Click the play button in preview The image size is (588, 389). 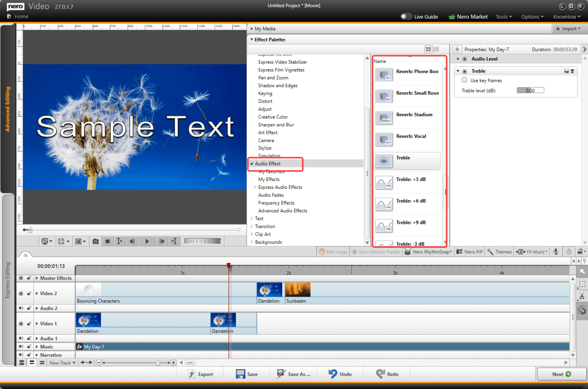(147, 241)
